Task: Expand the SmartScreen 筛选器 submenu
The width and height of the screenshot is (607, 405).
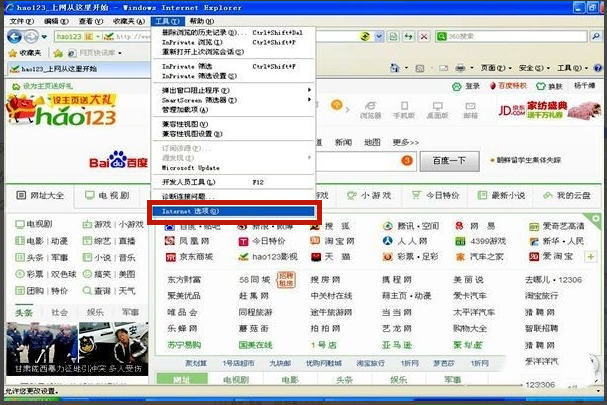Action: tap(233, 100)
